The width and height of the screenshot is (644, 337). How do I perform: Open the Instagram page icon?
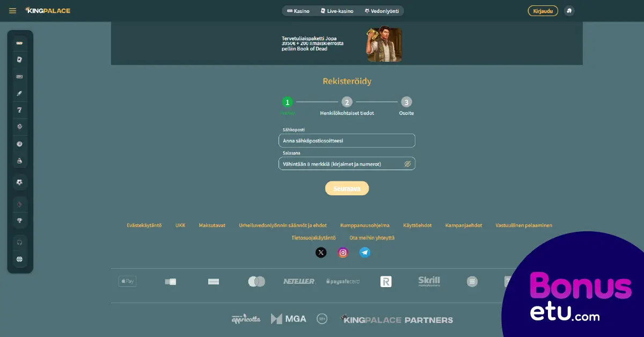click(343, 252)
